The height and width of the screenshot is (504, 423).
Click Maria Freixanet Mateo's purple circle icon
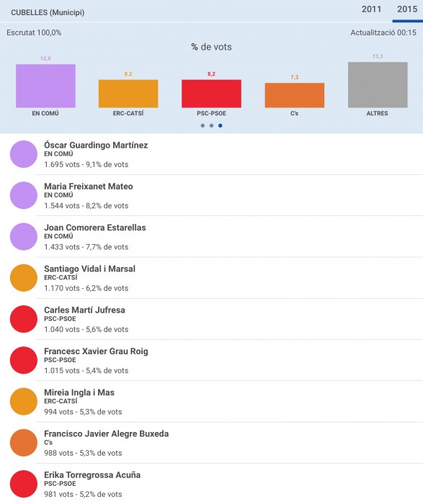(x=24, y=195)
